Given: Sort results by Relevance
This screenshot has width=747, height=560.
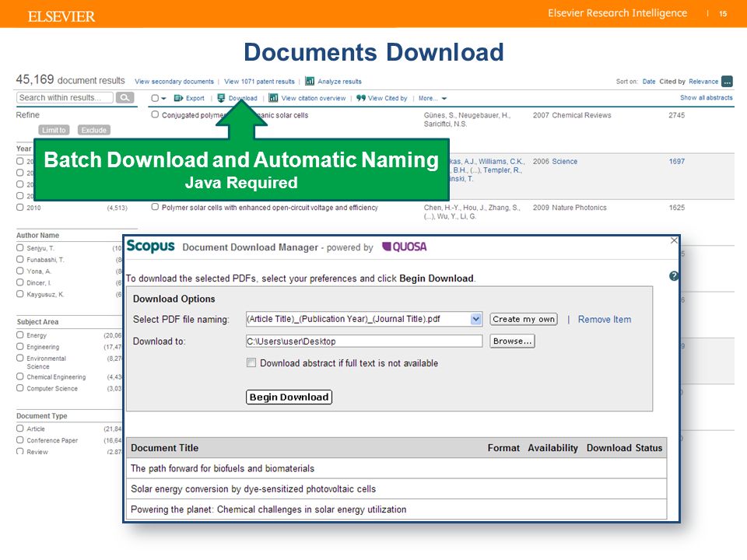Looking at the screenshot, I should pyautogui.click(x=703, y=82).
